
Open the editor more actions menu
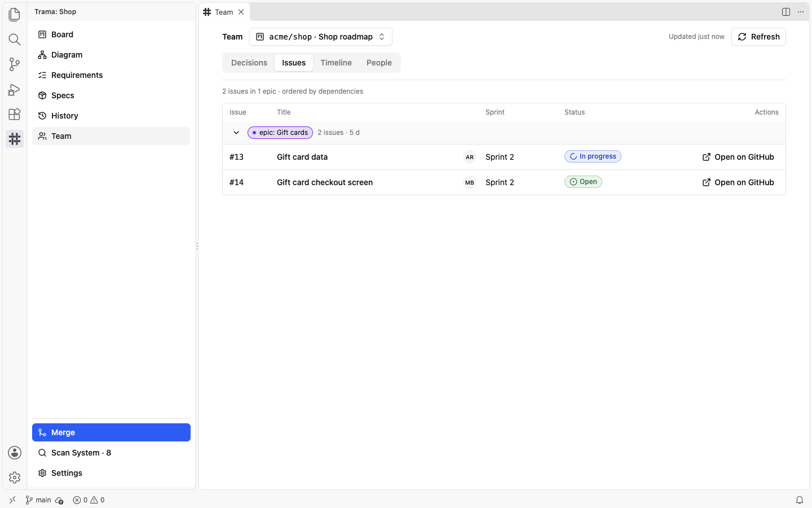(x=801, y=12)
